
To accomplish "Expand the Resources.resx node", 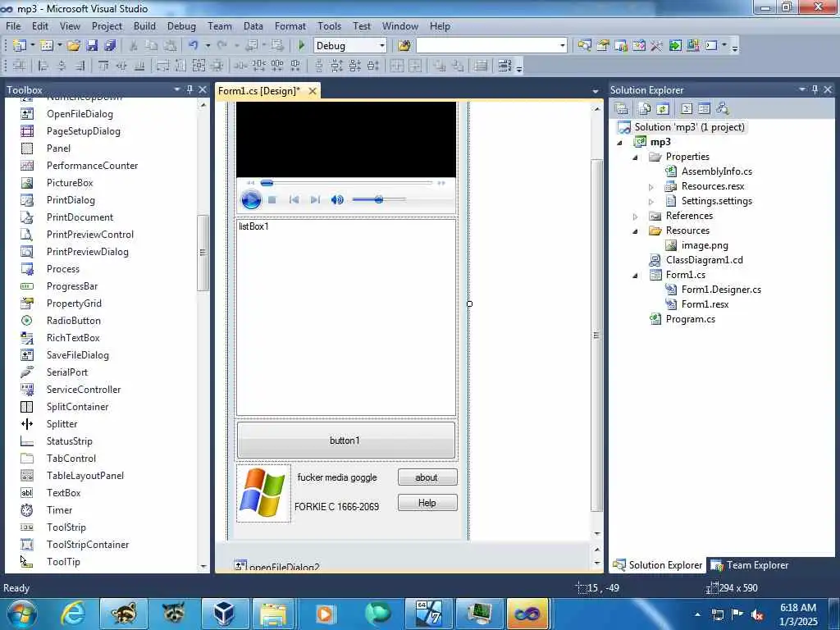I will point(651,187).
